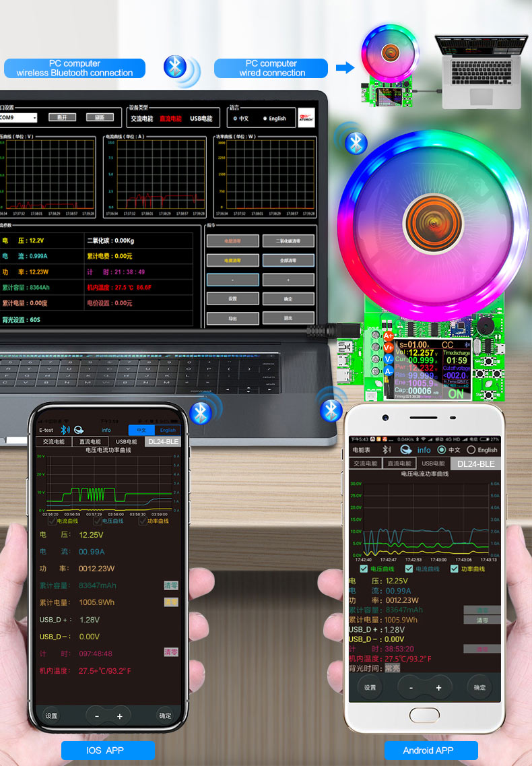532x766 pixels.
Task: Select the 中文 language radio in the PC software
Action: click(236, 118)
